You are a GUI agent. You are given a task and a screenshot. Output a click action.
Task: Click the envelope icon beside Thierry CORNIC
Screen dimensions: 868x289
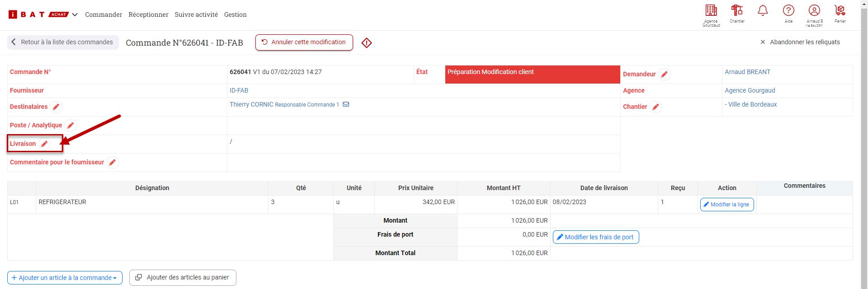coord(346,104)
